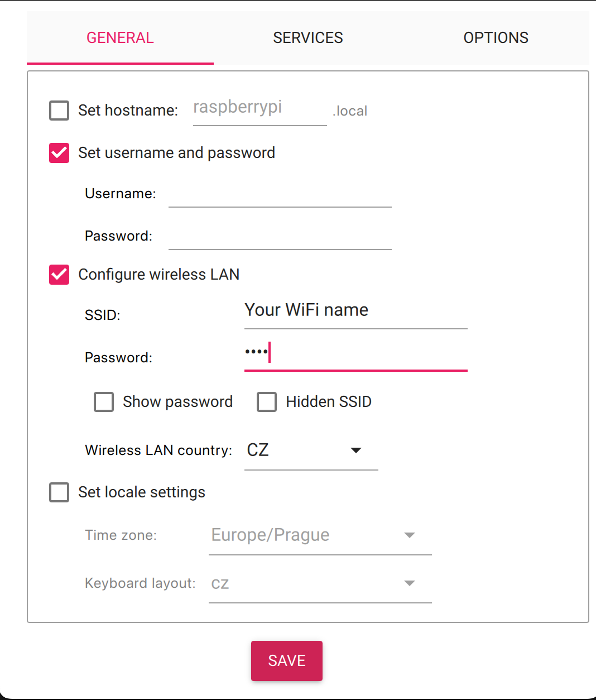Screen dimensions: 596x700
Task: Open the Keyboard layout dropdown
Action: [320, 583]
